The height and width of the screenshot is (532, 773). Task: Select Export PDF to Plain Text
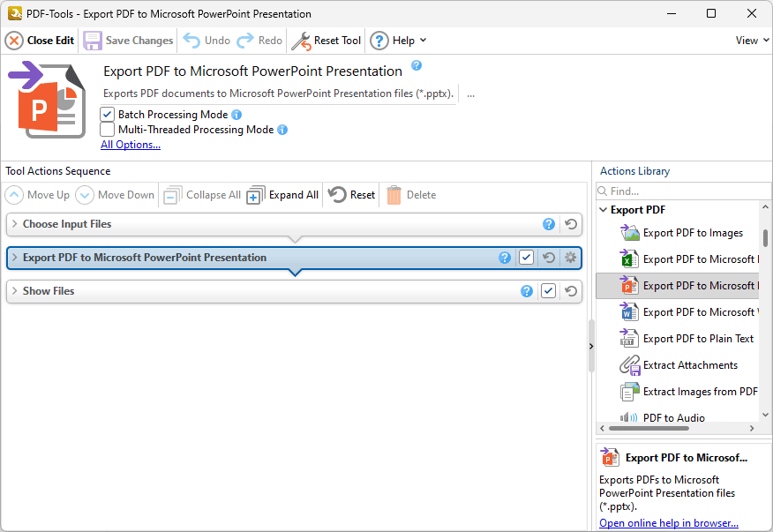(x=687, y=339)
